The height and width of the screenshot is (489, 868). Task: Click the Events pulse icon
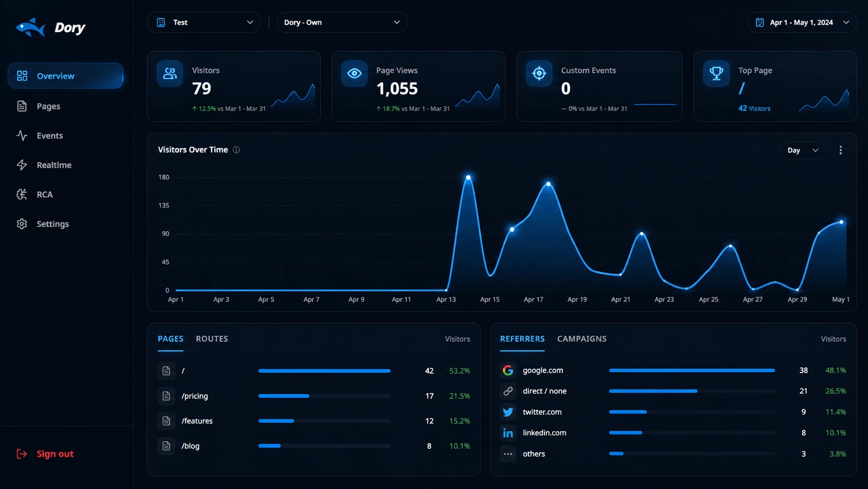click(22, 136)
